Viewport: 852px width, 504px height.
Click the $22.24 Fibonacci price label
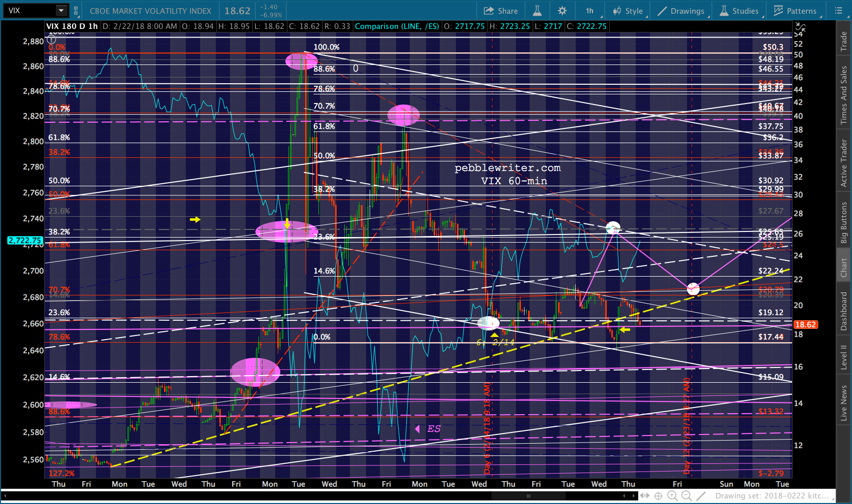pos(771,271)
